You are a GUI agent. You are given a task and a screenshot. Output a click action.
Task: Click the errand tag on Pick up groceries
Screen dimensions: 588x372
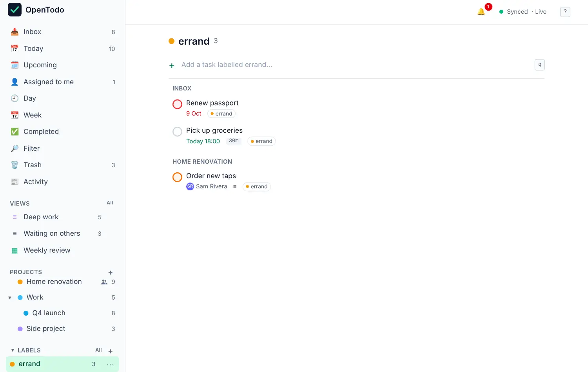[261, 141]
